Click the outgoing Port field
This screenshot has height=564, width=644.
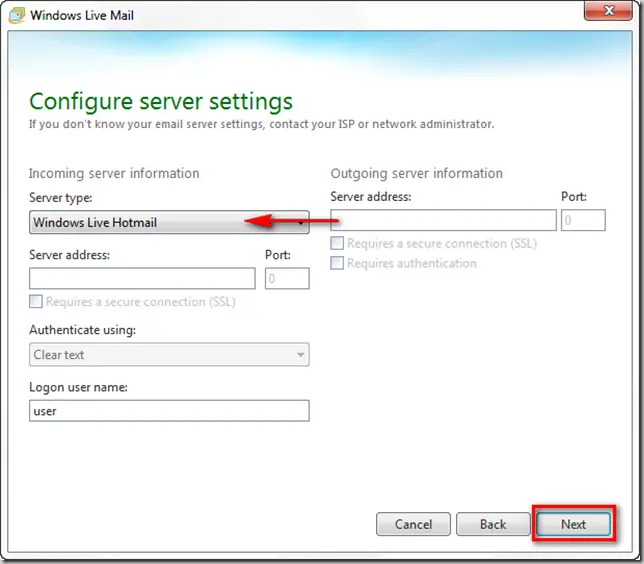coord(583,220)
